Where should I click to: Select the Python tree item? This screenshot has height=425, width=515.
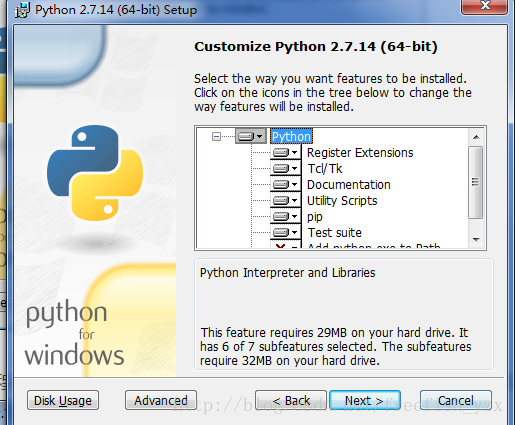click(291, 136)
